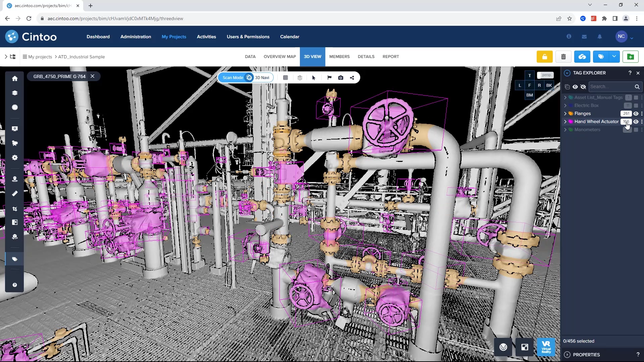Toggle visibility of Hand Wheel Actuator tags
Image resolution: width=644 pixels, height=362 pixels.
(636, 122)
